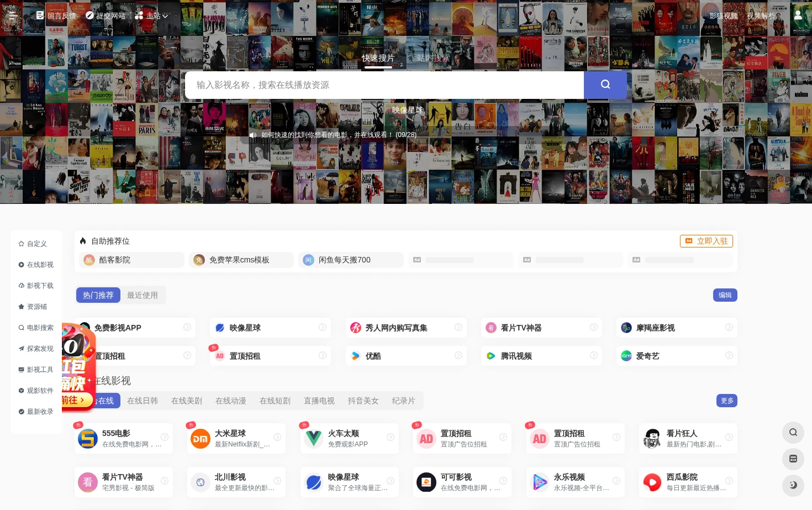
Task: Toggle dark mode with moon icon
Action: click(x=793, y=485)
